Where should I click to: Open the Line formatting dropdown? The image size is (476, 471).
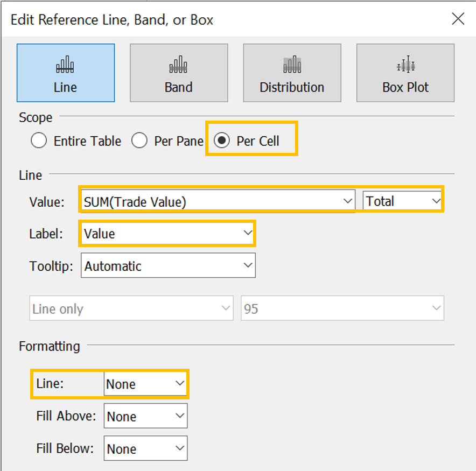[x=145, y=384]
